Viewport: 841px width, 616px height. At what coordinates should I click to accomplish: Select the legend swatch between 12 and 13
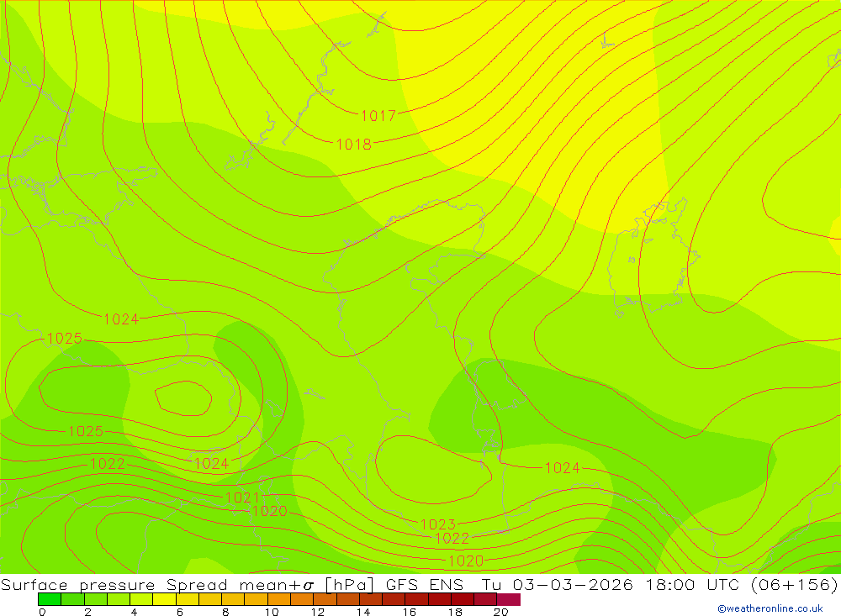325,599
